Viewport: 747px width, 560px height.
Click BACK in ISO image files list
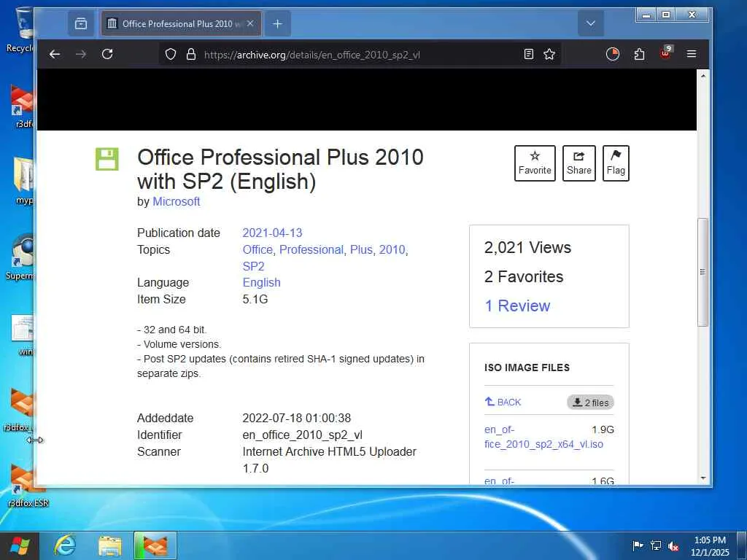[503, 402]
